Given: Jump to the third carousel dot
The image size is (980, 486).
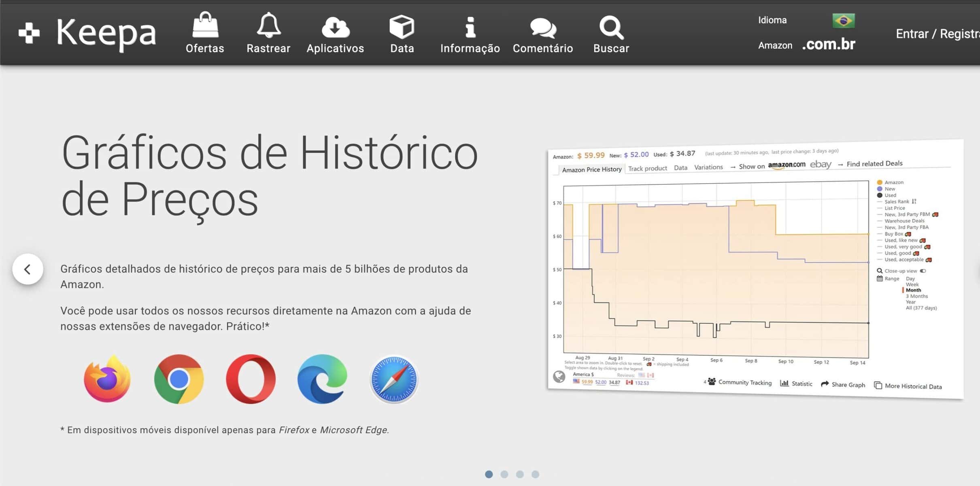Looking at the screenshot, I should coord(520,474).
